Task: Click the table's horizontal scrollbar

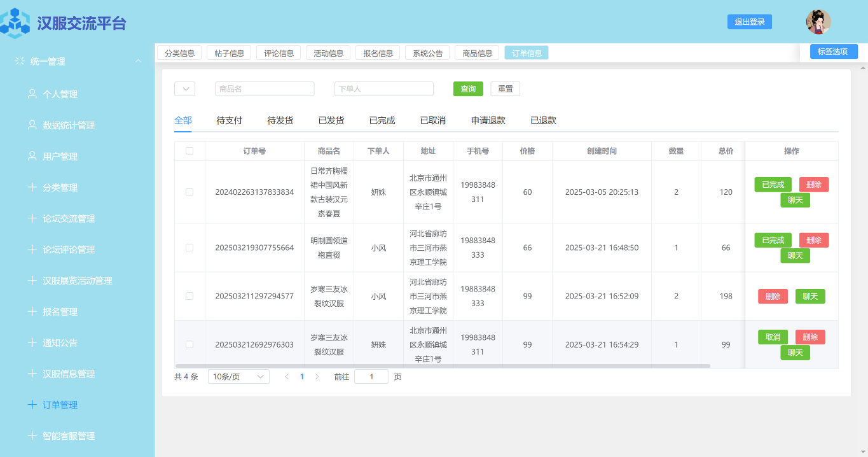Action: [x=443, y=366]
